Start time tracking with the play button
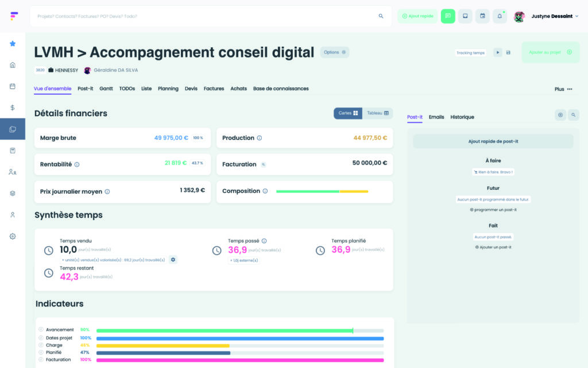Image resolution: width=588 pixels, height=368 pixels. 498,52
